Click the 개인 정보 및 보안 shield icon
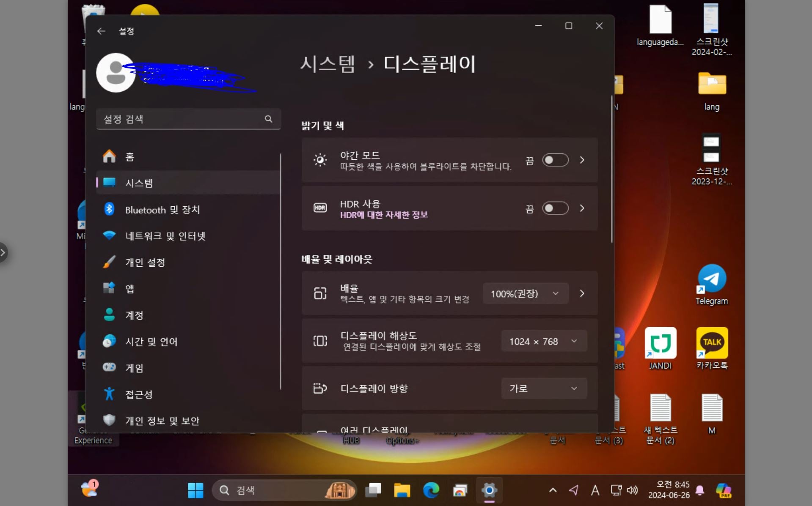 [109, 420]
